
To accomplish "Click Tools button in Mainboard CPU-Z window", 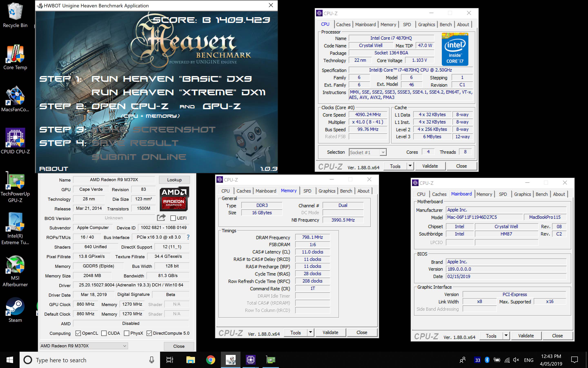I will coord(491,336).
